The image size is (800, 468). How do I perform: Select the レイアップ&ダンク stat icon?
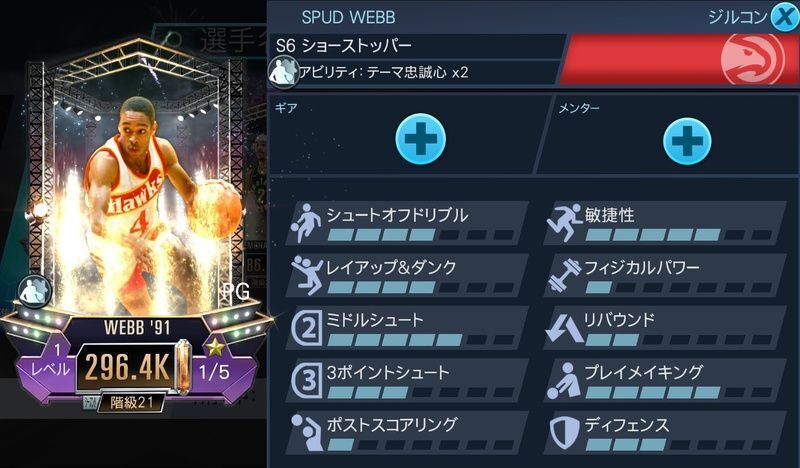click(x=307, y=276)
